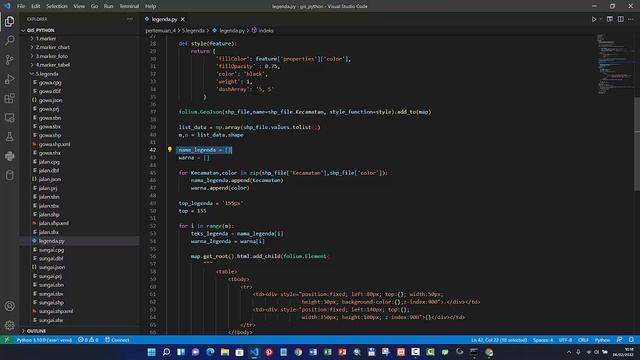The height and width of the screenshot is (360, 640).
Task: Select Python interpreter in status bar
Action: pos(44,340)
